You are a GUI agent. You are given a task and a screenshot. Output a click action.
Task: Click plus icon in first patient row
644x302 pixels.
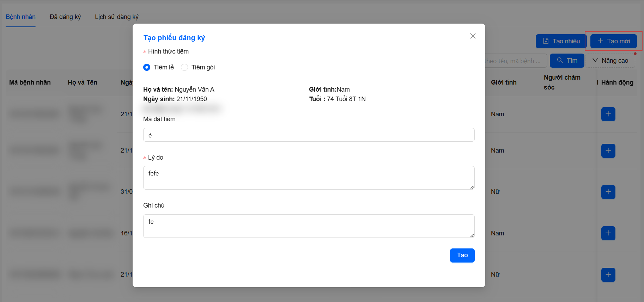(x=608, y=114)
